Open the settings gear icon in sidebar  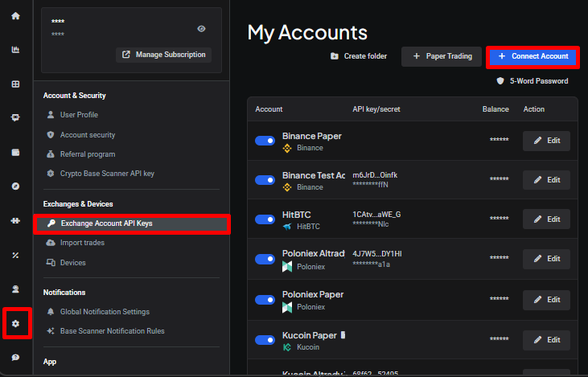[15, 323]
